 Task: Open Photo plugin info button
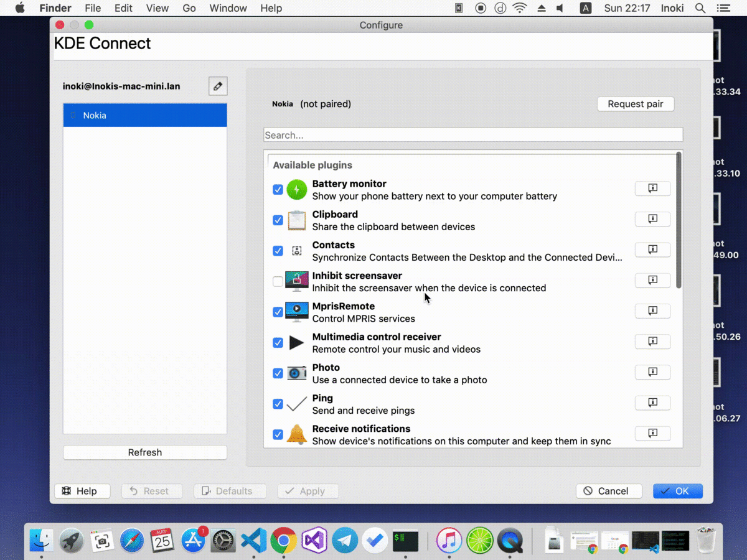coord(652,372)
